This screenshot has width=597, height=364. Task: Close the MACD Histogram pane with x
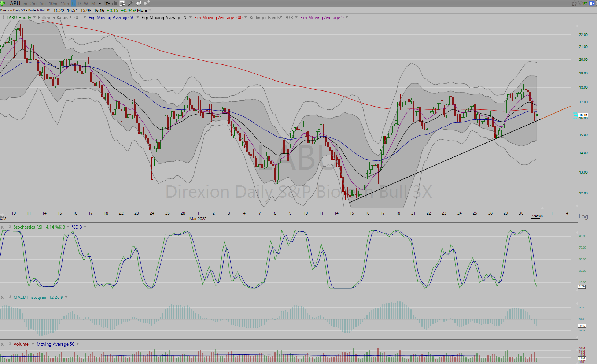(2, 297)
